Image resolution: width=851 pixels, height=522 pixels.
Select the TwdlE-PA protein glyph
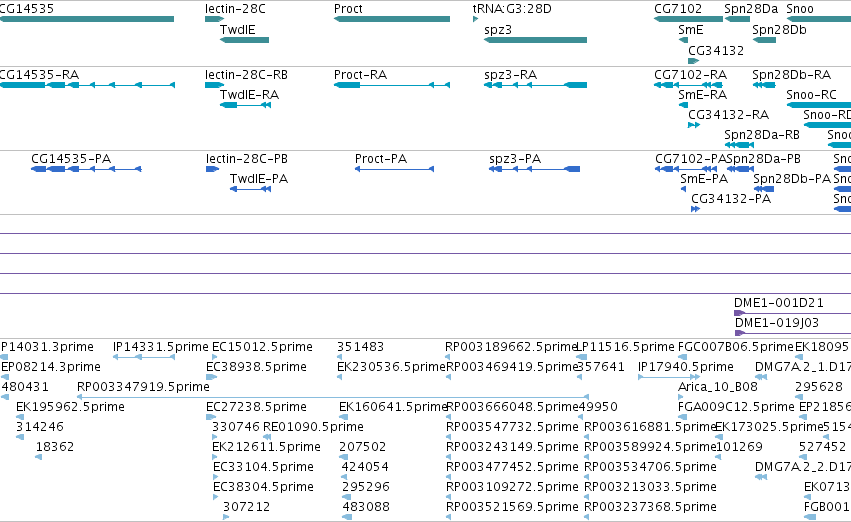pyautogui.click(x=250, y=189)
